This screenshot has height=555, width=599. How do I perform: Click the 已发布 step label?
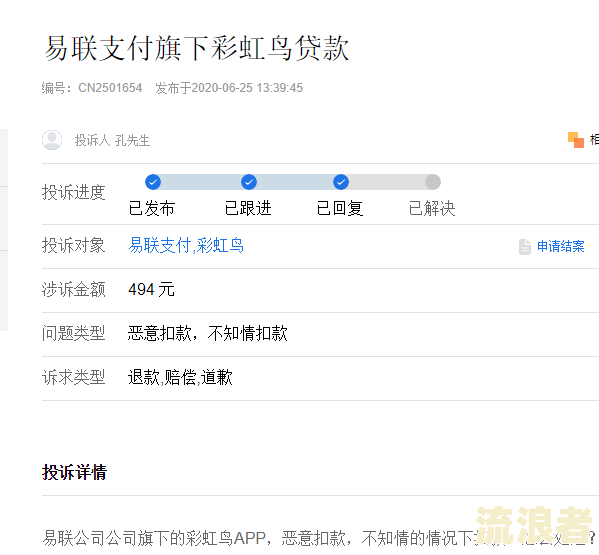152,208
